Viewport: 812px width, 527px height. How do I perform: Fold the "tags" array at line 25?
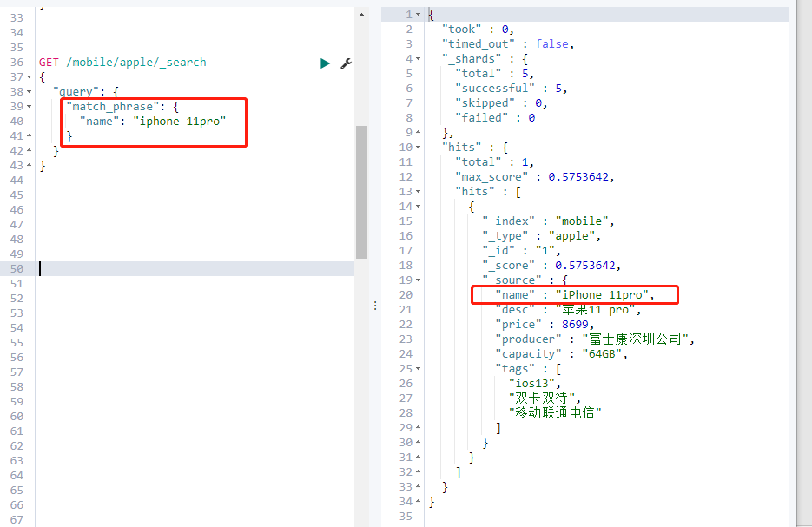click(x=419, y=369)
